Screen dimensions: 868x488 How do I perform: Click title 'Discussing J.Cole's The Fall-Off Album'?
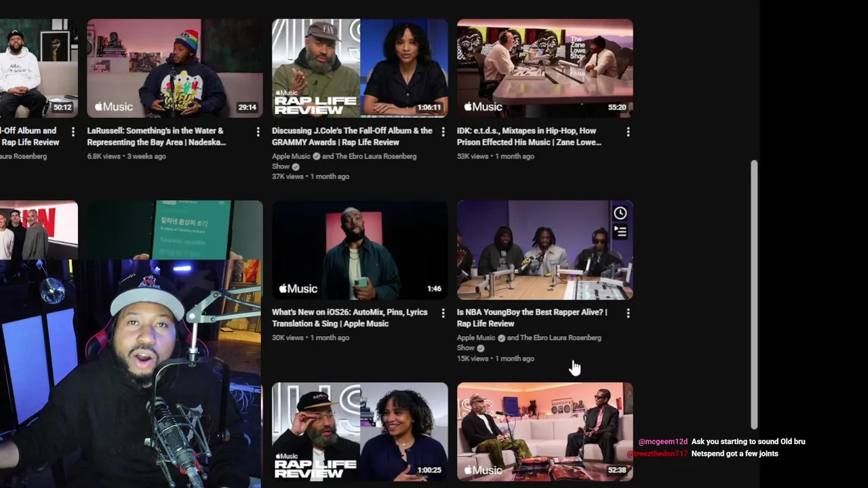point(352,136)
